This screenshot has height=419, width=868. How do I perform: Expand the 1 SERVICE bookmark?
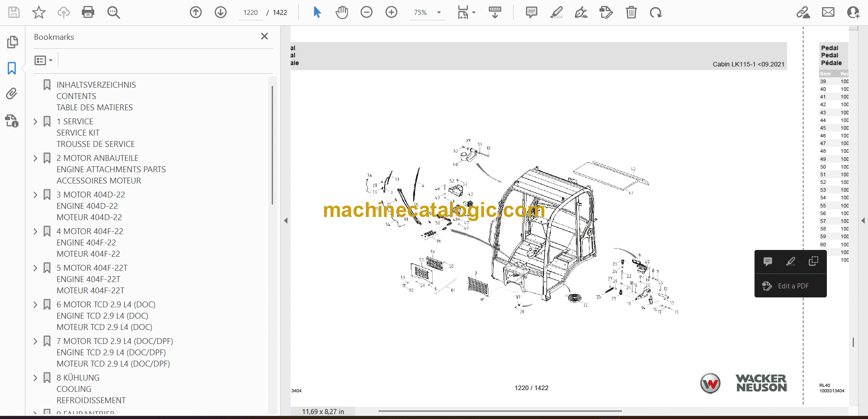click(x=36, y=122)
